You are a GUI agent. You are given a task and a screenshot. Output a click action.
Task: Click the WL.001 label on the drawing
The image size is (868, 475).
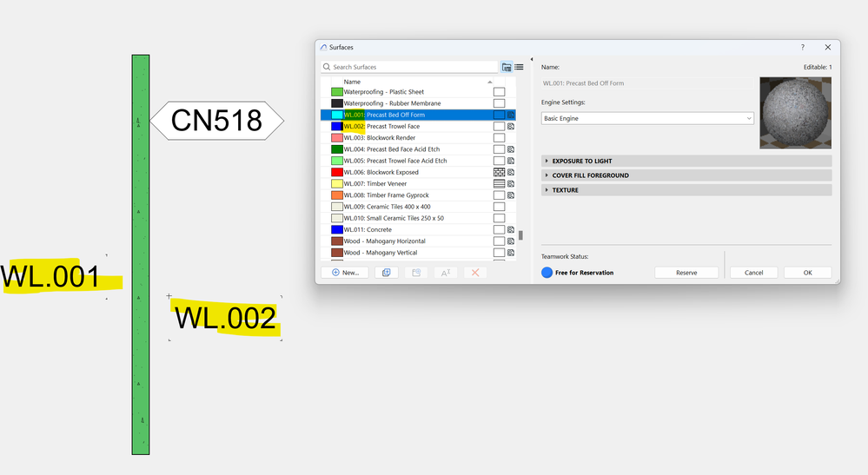51,276
